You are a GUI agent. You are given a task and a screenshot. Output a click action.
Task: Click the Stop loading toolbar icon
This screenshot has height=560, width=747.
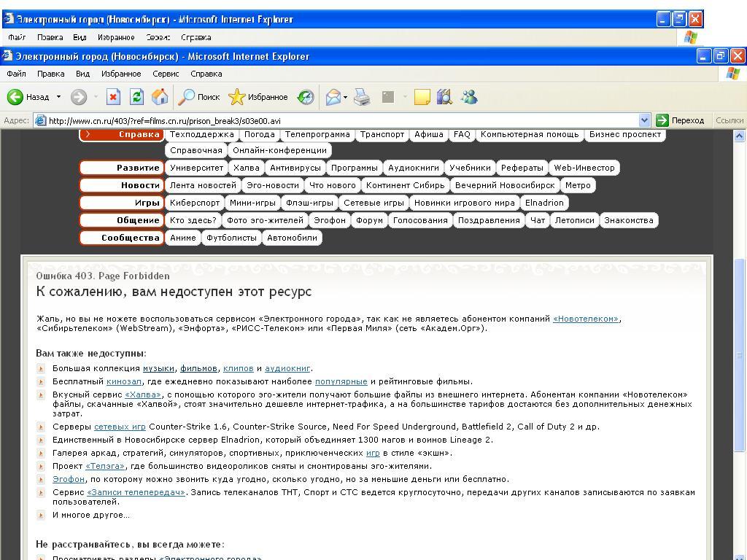click(113, 97)
